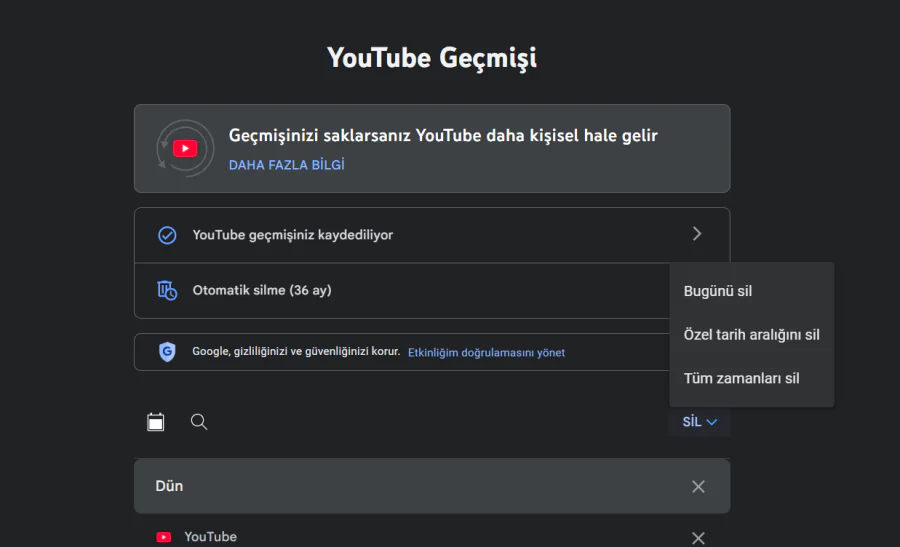Delete the Dün group with its X
Image resolution: width=900 pixels, height=547 pixels.
[x=698, y=486]
